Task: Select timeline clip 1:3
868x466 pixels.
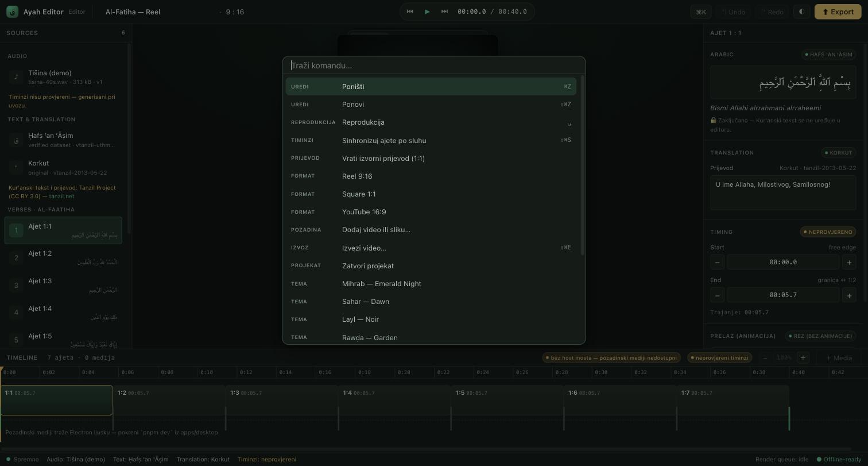Action: [282, 400]
